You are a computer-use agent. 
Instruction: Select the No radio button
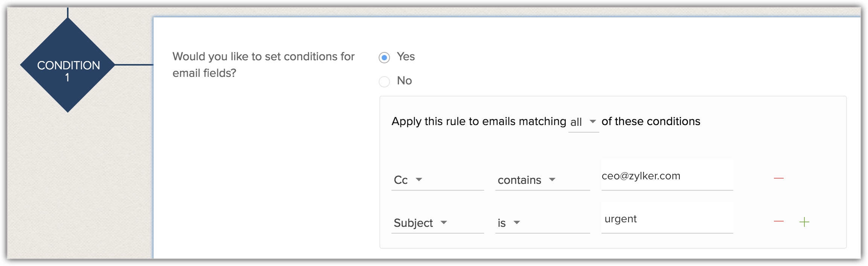pos(384,81)
